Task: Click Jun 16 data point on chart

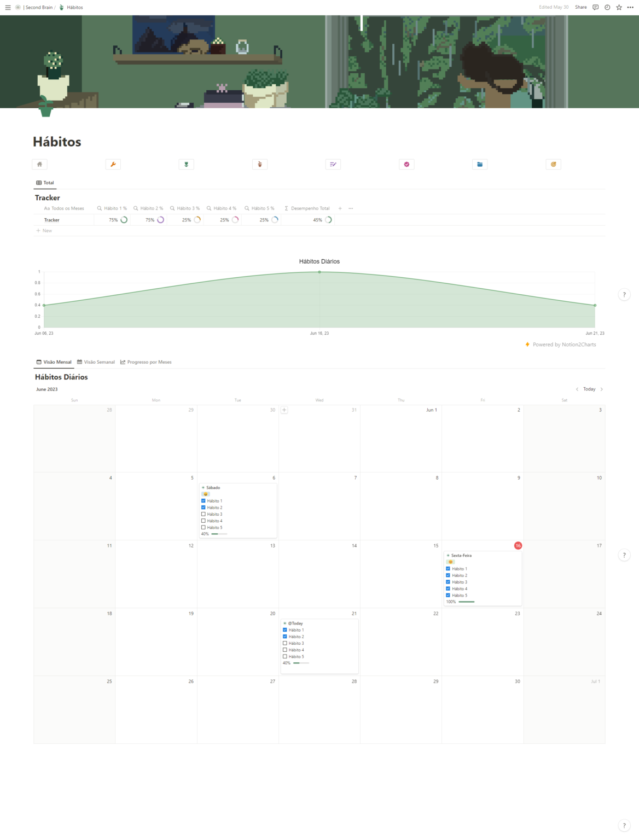Action: point(319,272)
